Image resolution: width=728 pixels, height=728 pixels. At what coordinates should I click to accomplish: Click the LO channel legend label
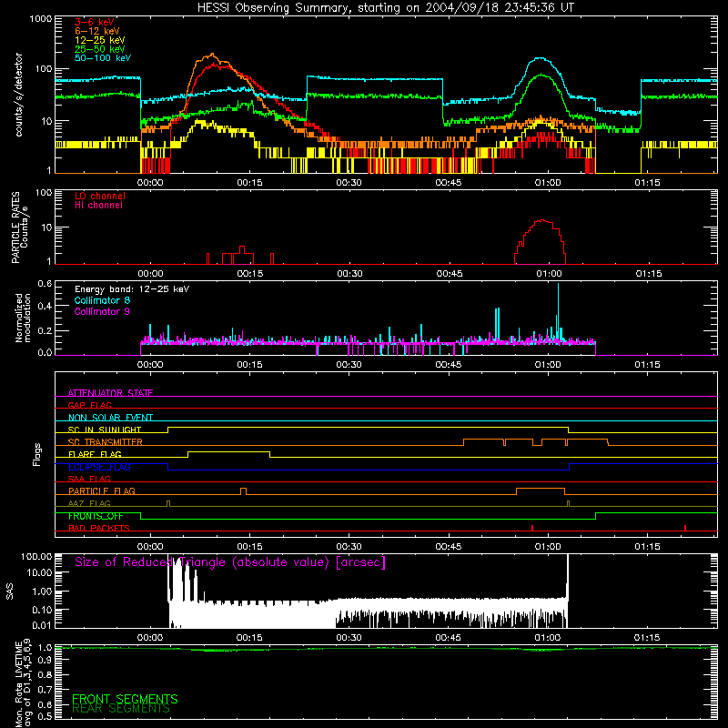[x=100, y=196]
